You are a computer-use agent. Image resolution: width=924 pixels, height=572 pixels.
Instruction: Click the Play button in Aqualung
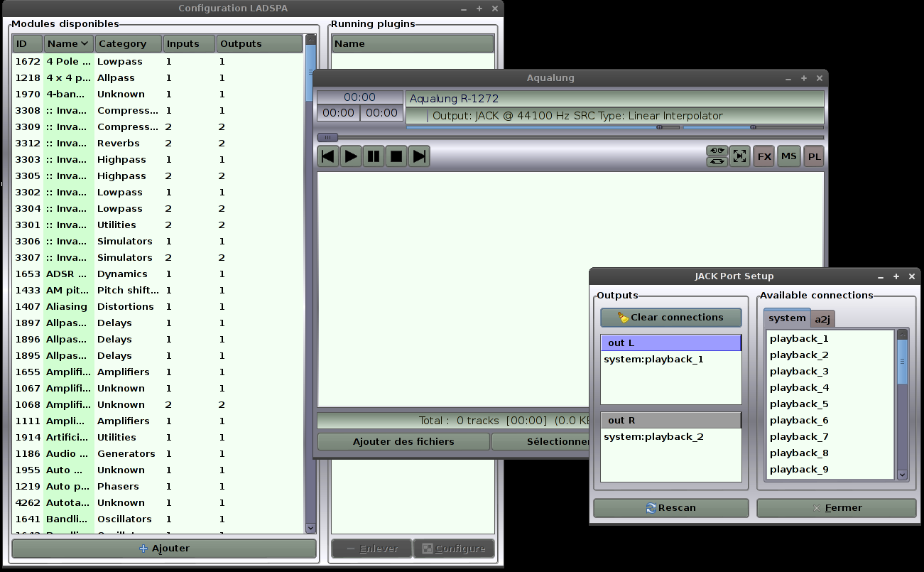[351, 156]
